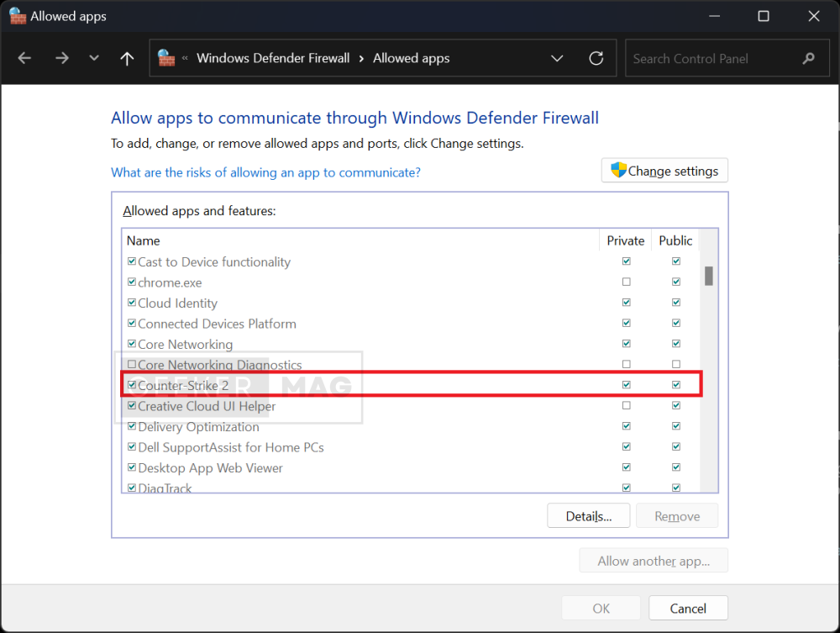Disable Public for Creative Cloud UI Helper
Screen dimensions: 840x633
coord(676,405)
